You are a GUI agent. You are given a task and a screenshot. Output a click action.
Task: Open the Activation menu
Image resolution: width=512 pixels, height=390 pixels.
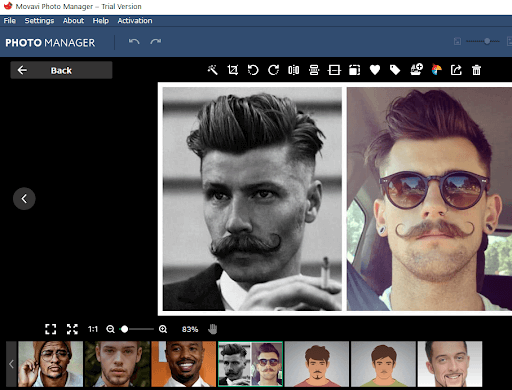(135, 21)
